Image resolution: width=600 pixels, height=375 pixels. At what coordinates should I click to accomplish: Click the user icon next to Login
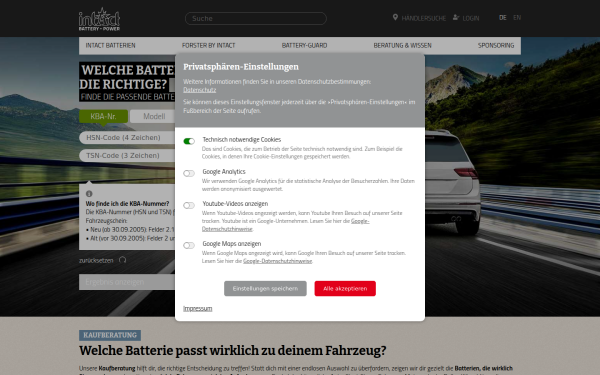pos(456,17)
